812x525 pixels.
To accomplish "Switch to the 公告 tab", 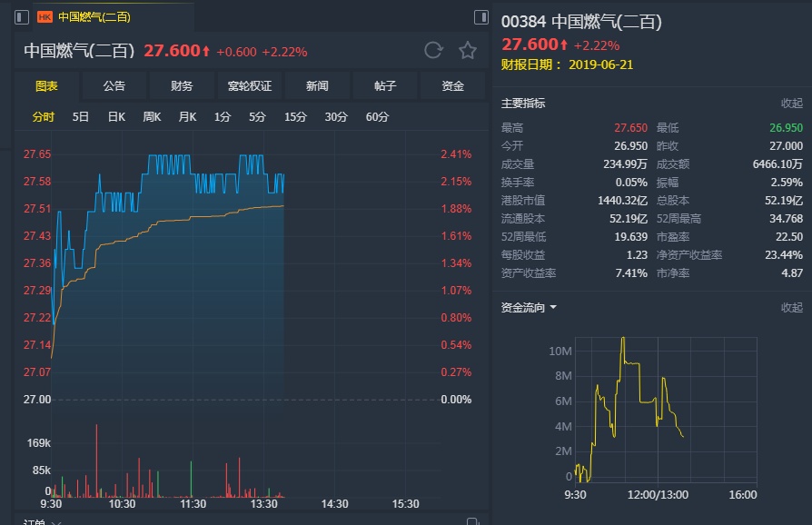I will click(x=114, y=86).
